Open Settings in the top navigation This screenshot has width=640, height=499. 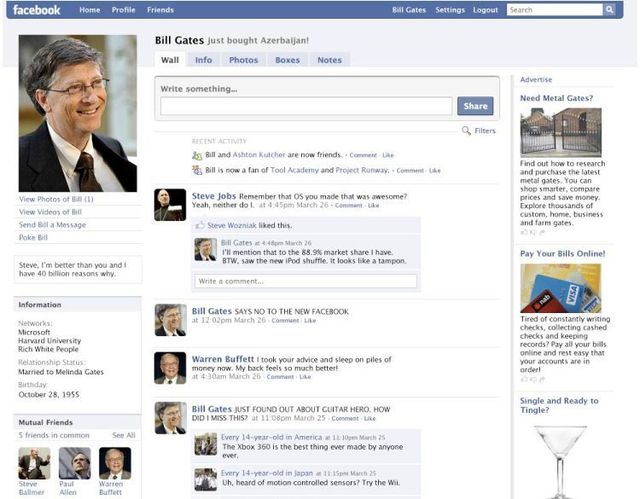tap(450, 10)
